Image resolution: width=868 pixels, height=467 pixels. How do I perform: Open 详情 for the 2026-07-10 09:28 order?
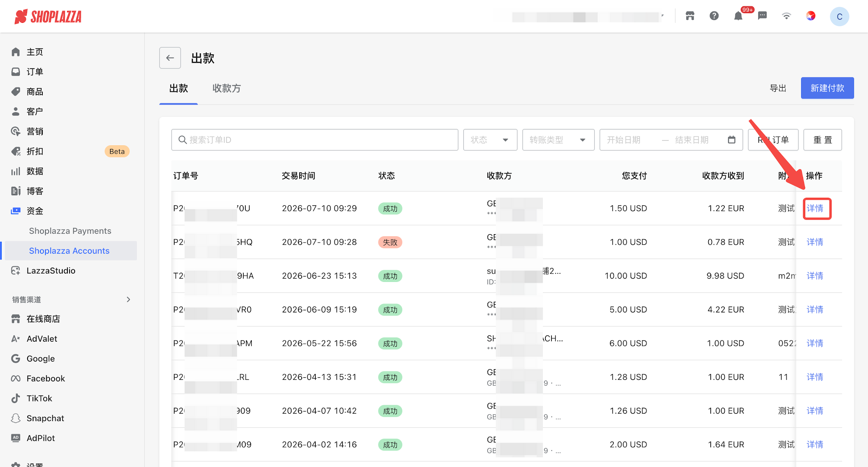tap(815, 242)
